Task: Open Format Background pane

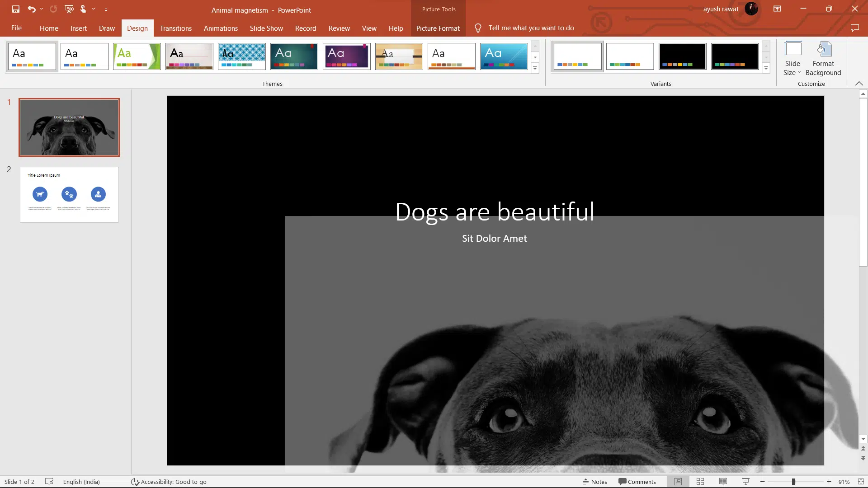Action: (x=823, y=59)
